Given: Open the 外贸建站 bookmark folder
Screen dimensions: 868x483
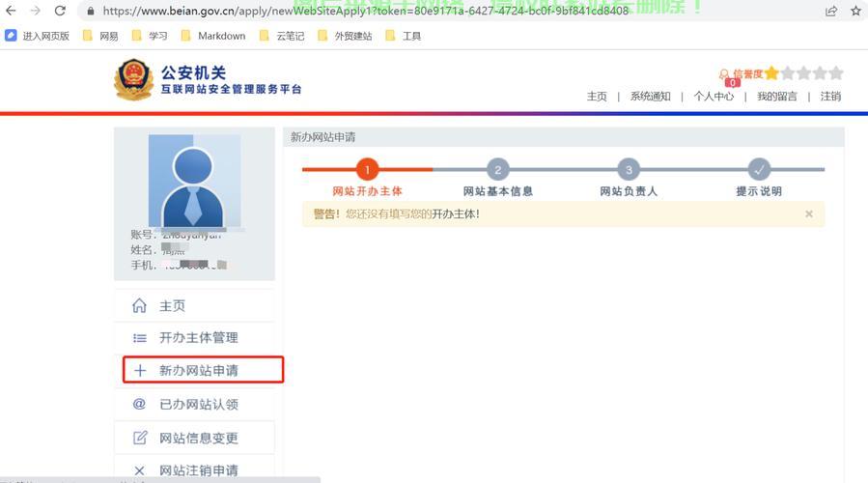Looking at the screenshot, I should click(x=345, y=36).
